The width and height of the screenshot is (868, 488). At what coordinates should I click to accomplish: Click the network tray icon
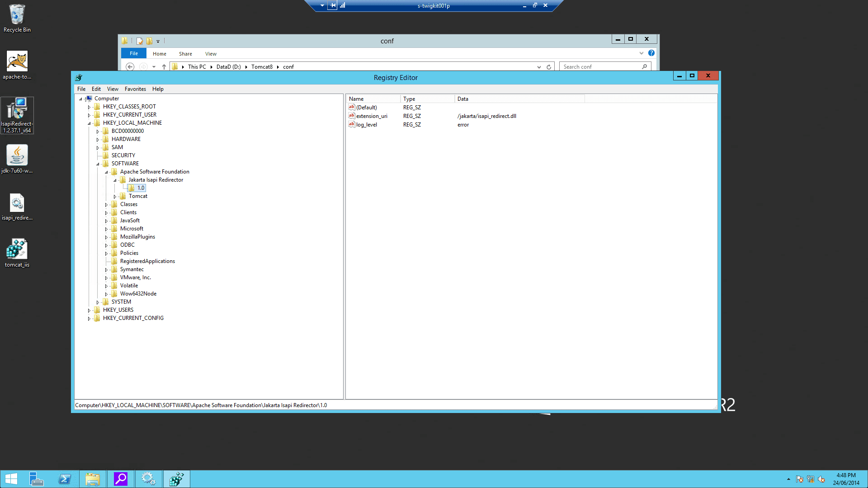click(811, 479)
